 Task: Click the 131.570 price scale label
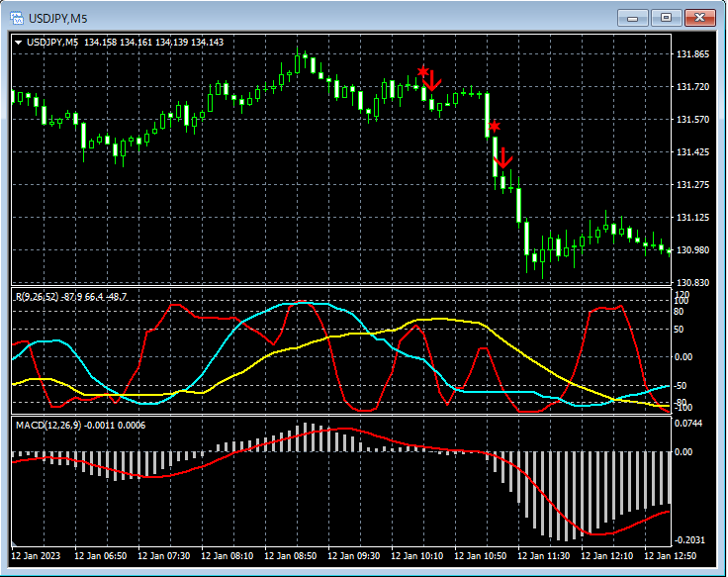[x=692, y=120]
